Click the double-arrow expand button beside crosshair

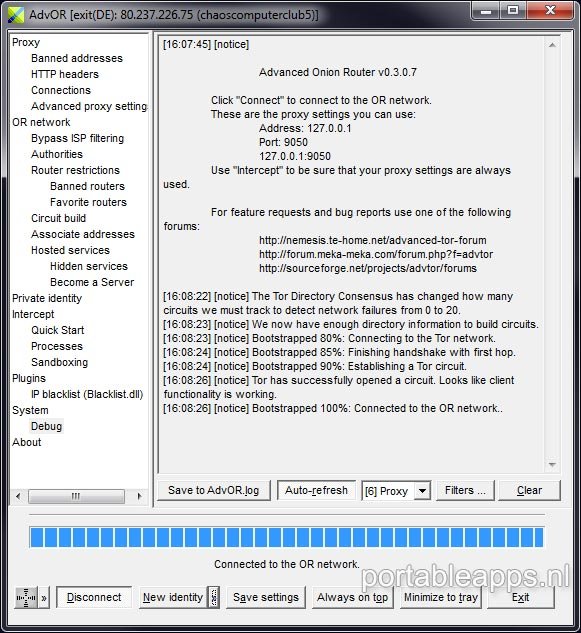44,597
